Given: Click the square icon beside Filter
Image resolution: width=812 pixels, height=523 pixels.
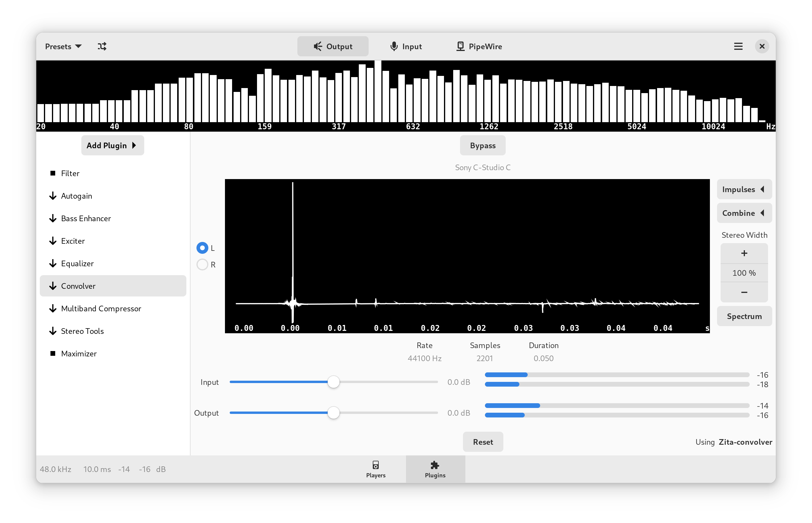Looking at the screenshot, I should [x=53, y=173].
